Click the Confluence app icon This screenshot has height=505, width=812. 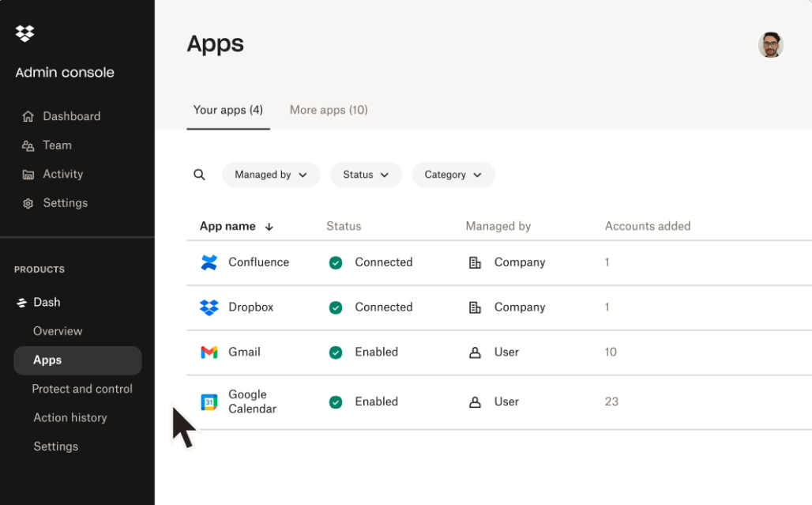[x=209, y=262]
